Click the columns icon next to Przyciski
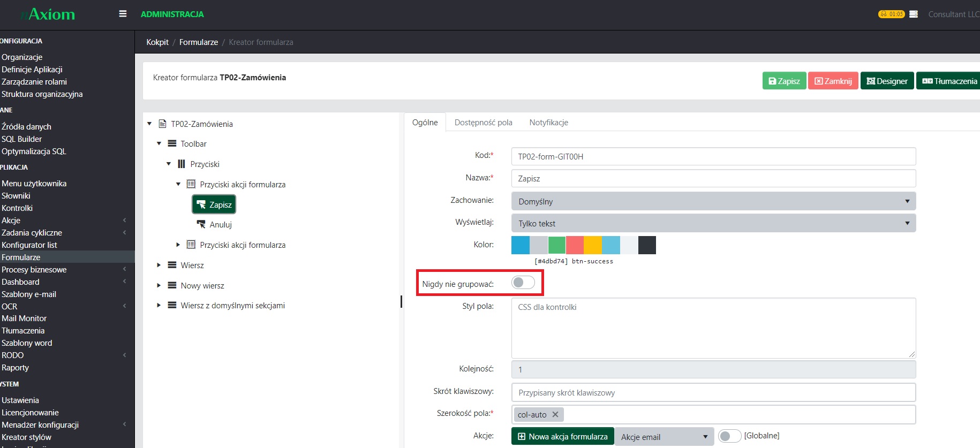 [x=182, y=164]
